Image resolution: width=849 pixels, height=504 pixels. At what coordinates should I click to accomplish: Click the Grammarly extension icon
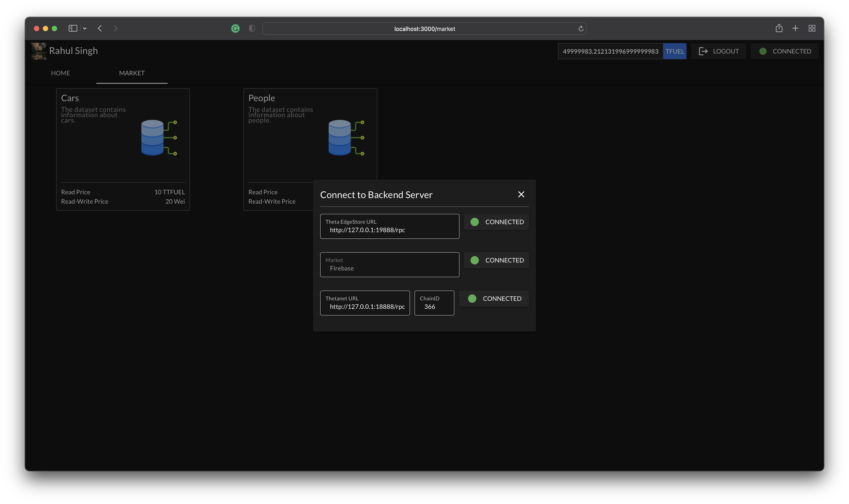[x=235, y=29]
